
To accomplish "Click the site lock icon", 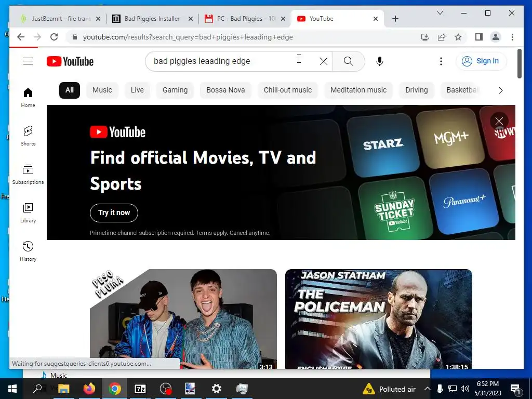I will coord(75,37).
